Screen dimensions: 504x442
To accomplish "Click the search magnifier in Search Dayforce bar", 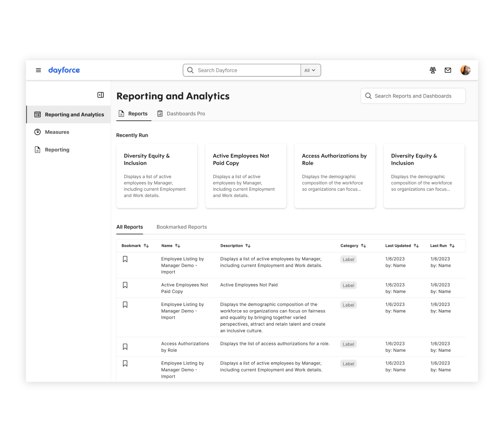I will coord(190,70).
